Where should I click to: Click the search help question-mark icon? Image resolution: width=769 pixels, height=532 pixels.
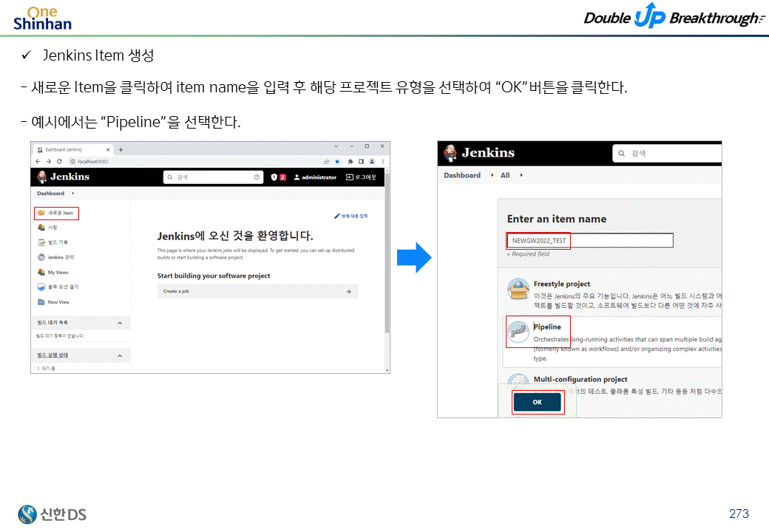257,177
